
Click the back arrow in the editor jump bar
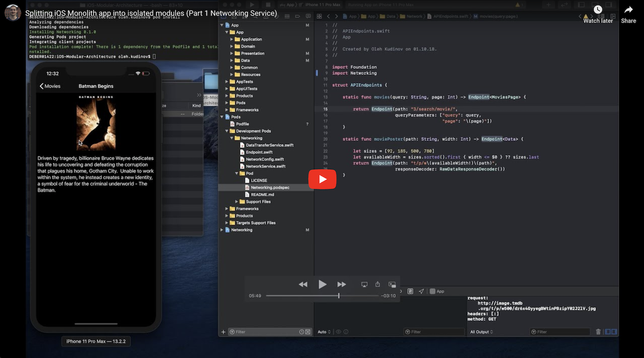(x=328, y=16)
